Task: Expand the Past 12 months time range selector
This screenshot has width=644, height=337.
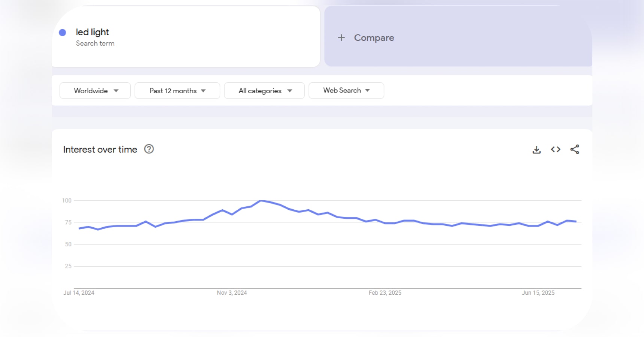Action: point(177,91)
